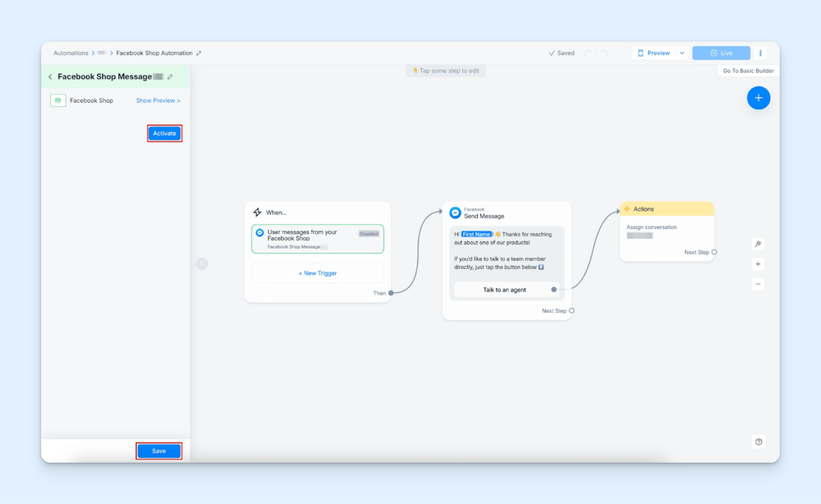This screenshot has height=504, width=821.
Task: Zoom in using the plus icon
Action: point(758,264)
